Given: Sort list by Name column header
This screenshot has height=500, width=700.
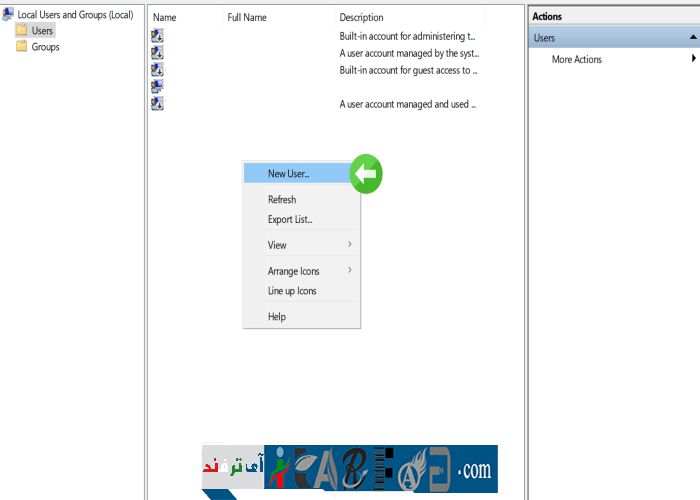Looking at the screenshot, I should click(165, 17).
